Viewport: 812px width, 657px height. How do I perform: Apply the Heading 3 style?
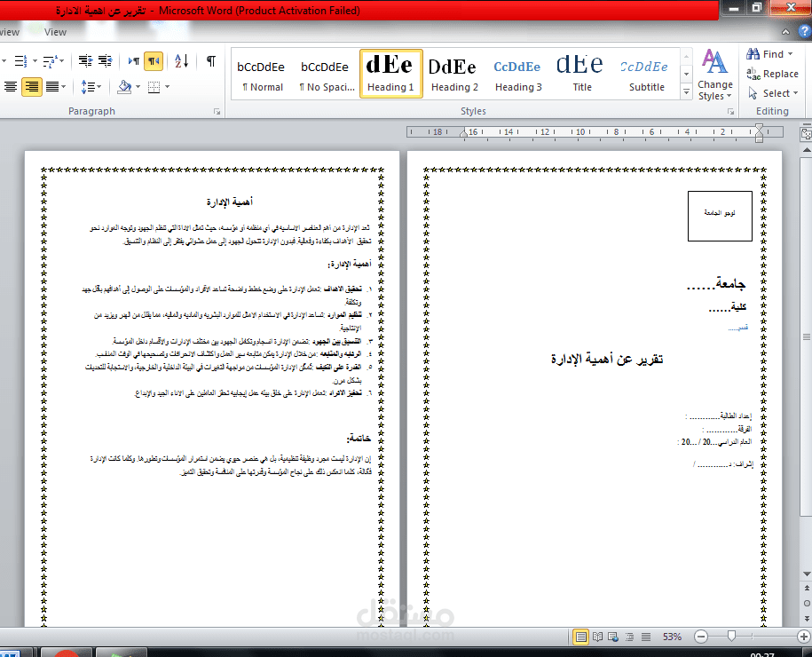(x=518, y=74)
